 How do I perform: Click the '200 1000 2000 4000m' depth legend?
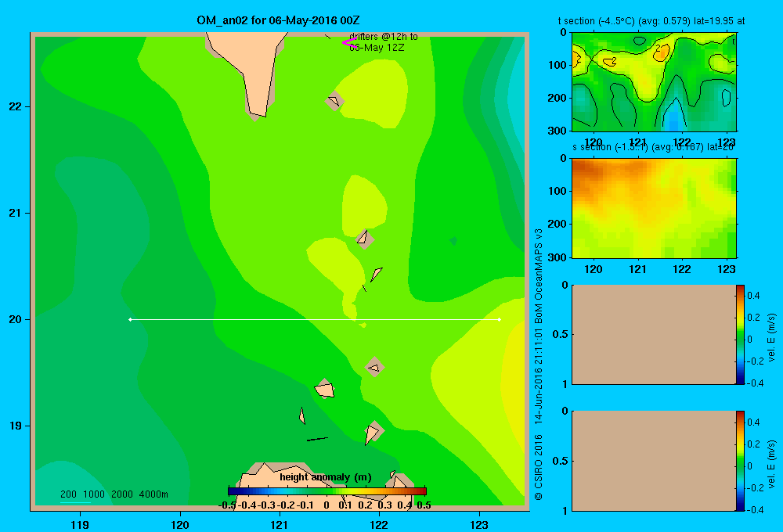click(x=114, y=494)
